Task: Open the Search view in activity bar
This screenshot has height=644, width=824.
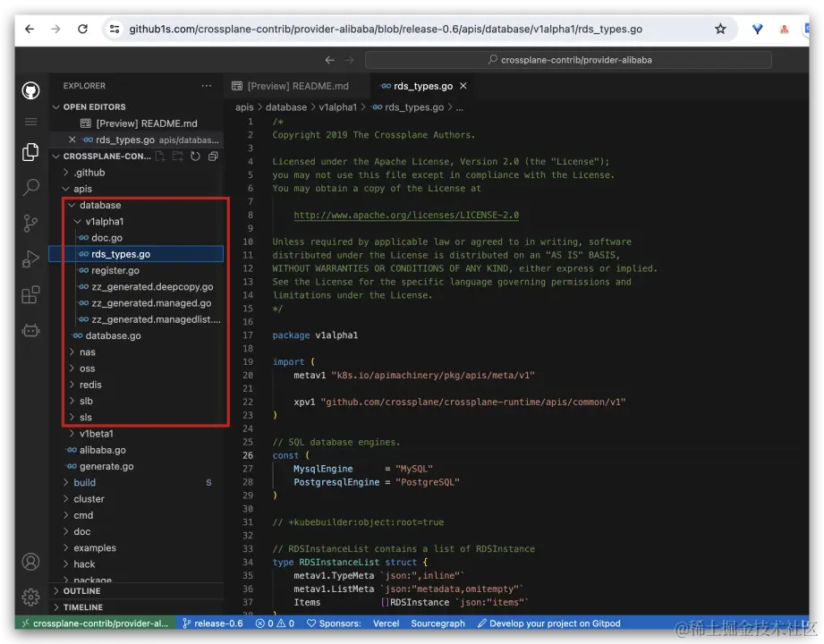Action: coord(30,187)
